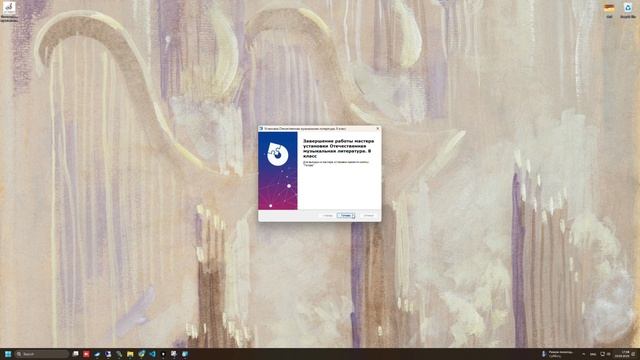Image resolution: width=640 pixels, height=360 pixels.
Task: Click the greyed-out Назад (Back) button
Action: pyautogui.click(x=327, y=215)
